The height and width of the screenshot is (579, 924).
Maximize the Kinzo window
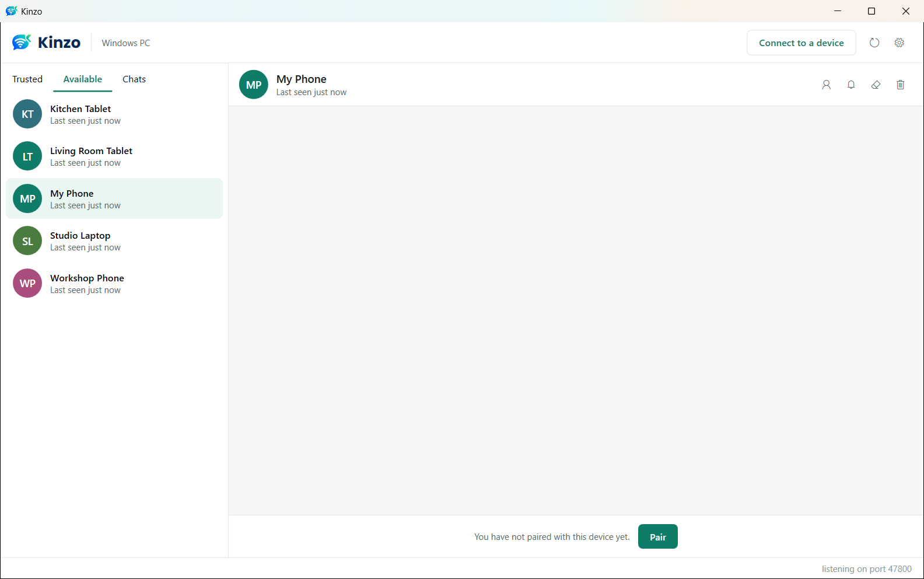tap(871, 11)
